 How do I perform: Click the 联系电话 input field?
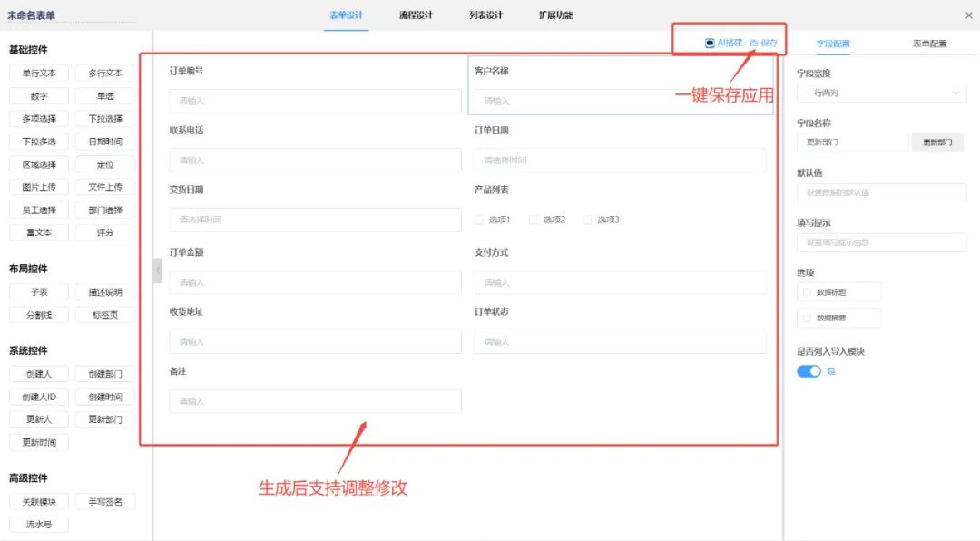pyautogui.click(x=315, y=161)
